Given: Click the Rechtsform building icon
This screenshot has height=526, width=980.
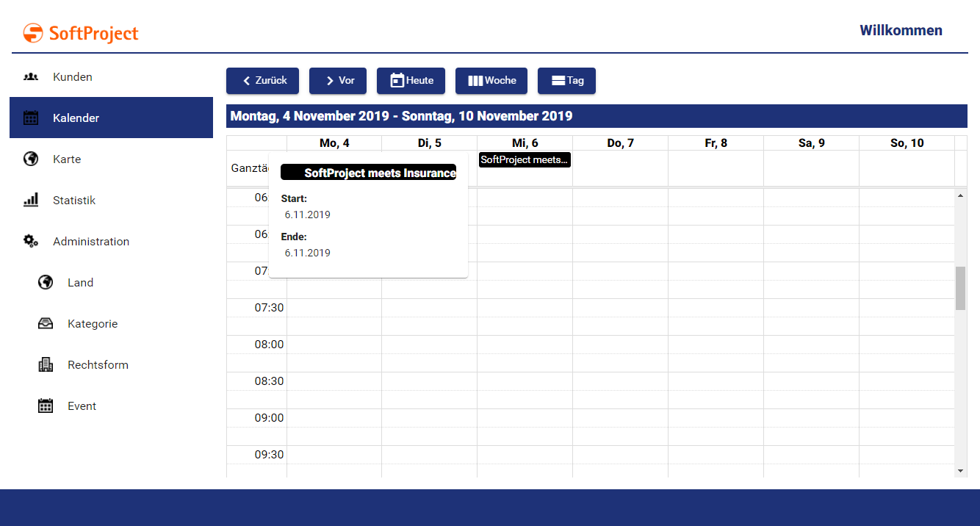Looking at the screenshot, I should pos(45,364).
